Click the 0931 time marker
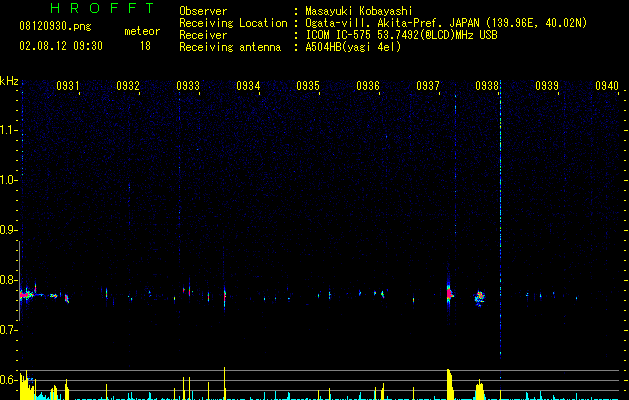 [x=67, y=86]
